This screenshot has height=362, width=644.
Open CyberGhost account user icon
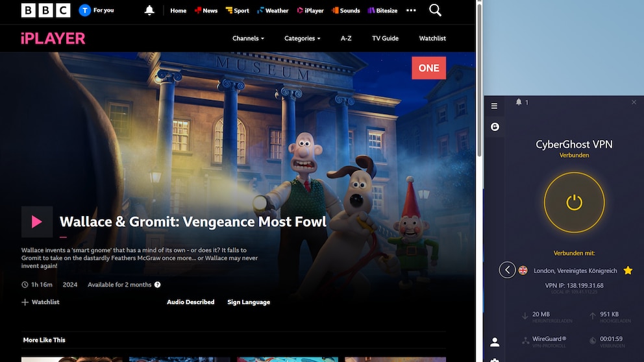coord(495,342)
